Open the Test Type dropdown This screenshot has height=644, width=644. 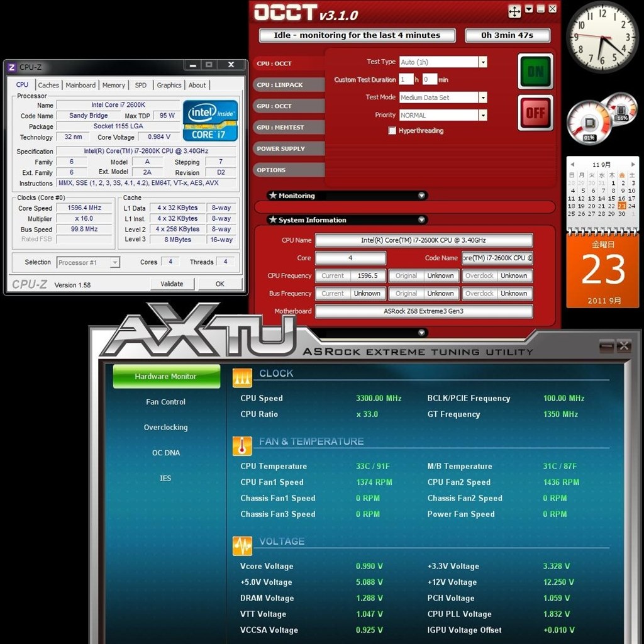coord(483,62)
